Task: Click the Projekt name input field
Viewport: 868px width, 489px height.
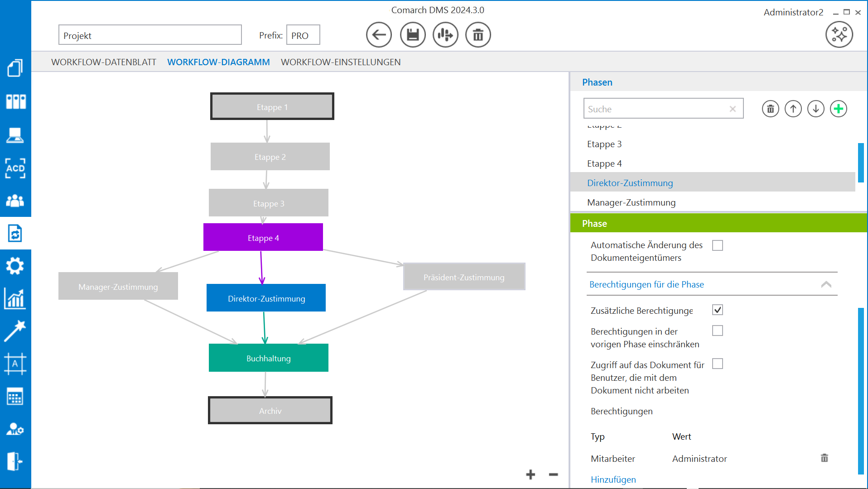Action: tap(150, 35)
